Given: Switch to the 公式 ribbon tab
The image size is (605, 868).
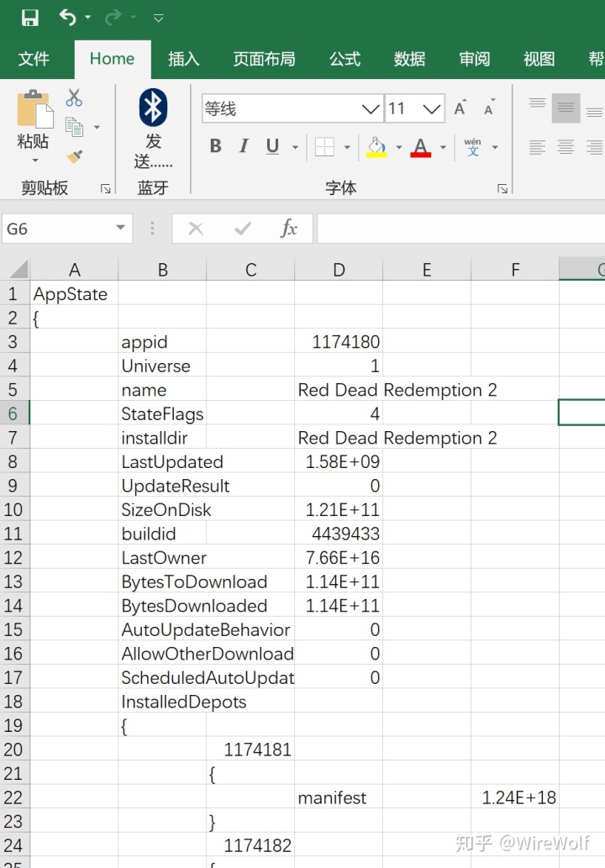Looking at the screenshot, I should (345, 59).
